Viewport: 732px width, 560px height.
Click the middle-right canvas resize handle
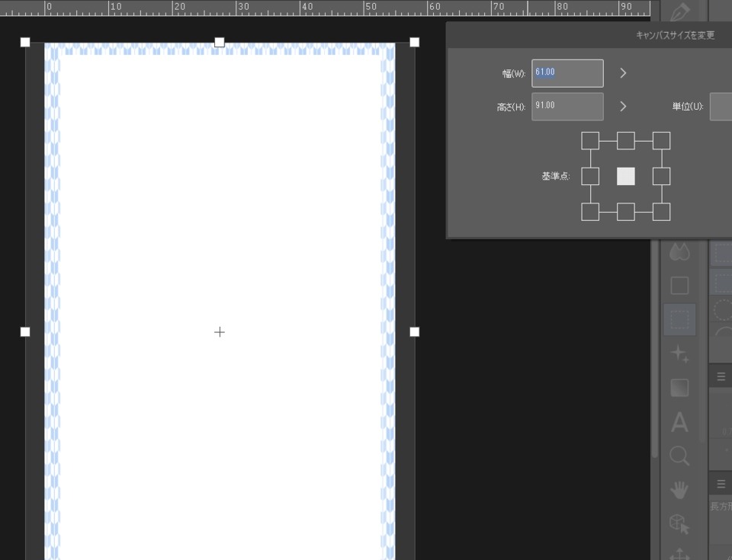click(414, 331)
